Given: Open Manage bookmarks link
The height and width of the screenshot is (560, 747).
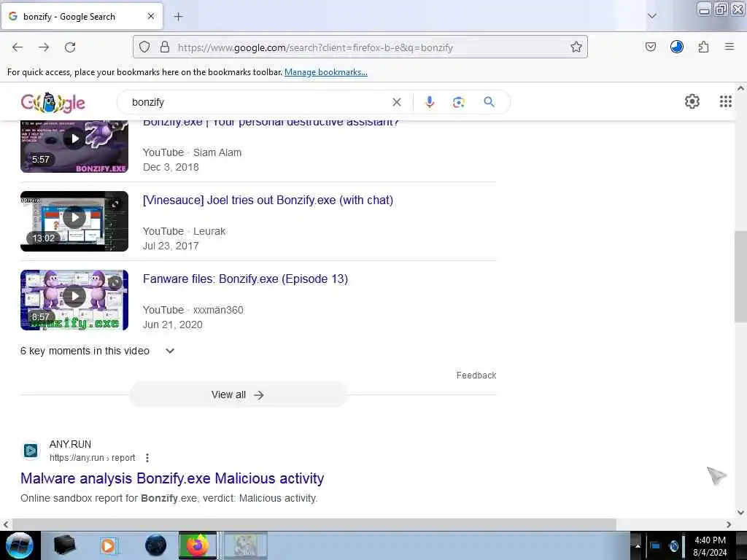Looking at the screenshot, I should 326,72.
